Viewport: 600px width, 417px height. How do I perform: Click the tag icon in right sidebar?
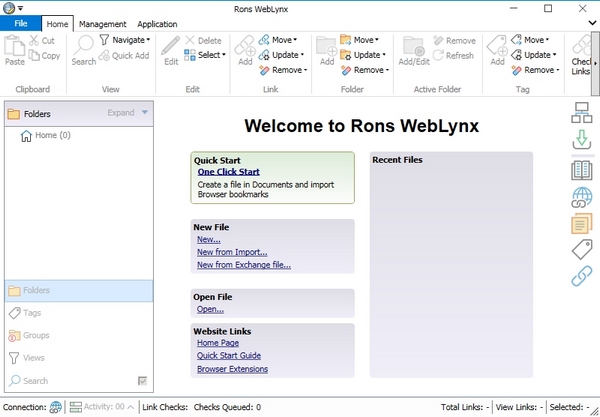(x=582, y=249)
